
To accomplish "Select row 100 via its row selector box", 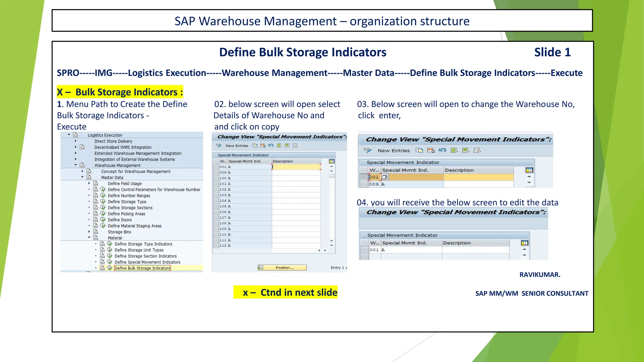I will pyautogui.click(x=216, y=178).
